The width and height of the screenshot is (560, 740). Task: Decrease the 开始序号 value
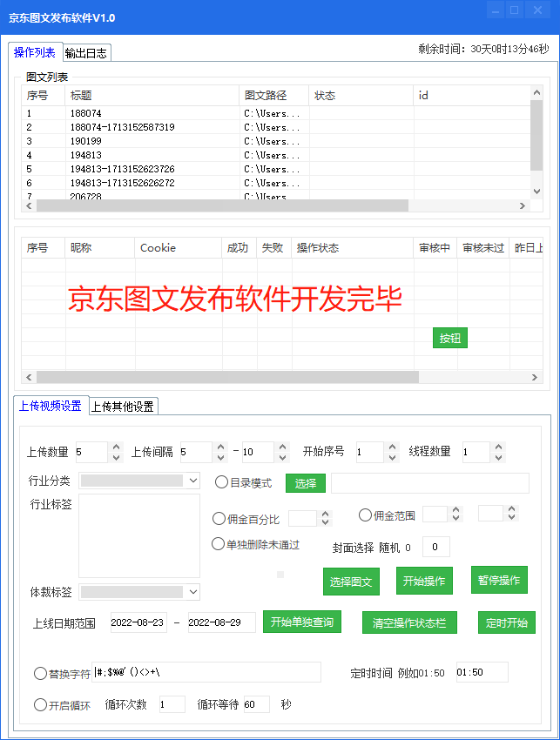click(x=392, y=457)
